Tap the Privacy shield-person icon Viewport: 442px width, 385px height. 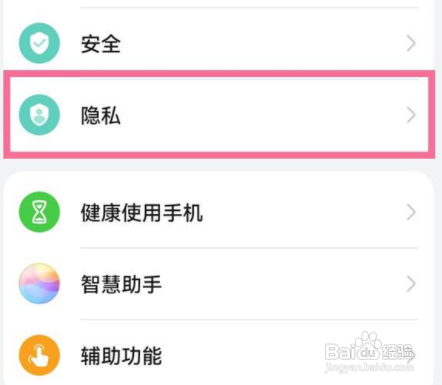coord(39,115)
